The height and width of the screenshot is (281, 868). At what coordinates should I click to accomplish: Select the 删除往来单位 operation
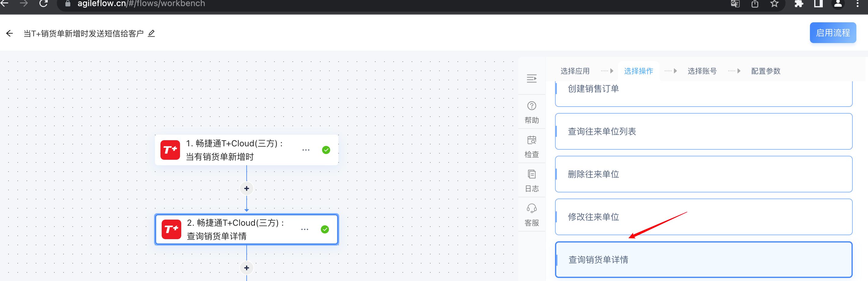[x=704, y=174]
